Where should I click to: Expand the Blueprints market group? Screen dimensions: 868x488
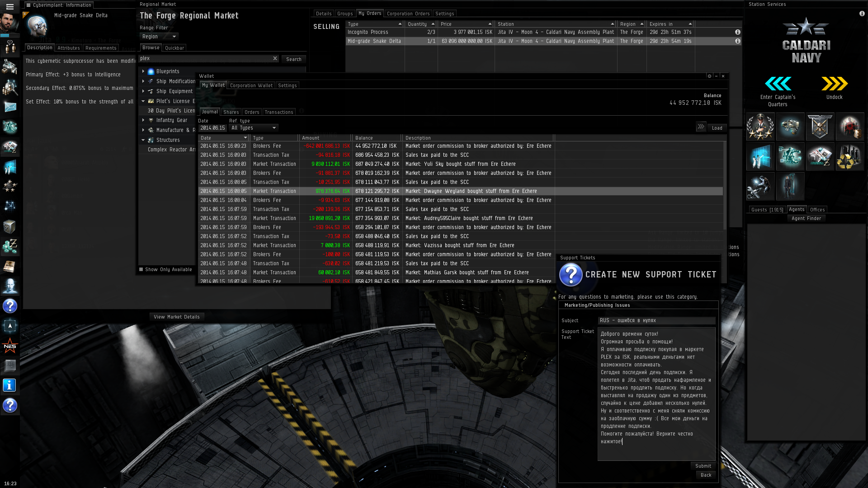pos(143,71)
